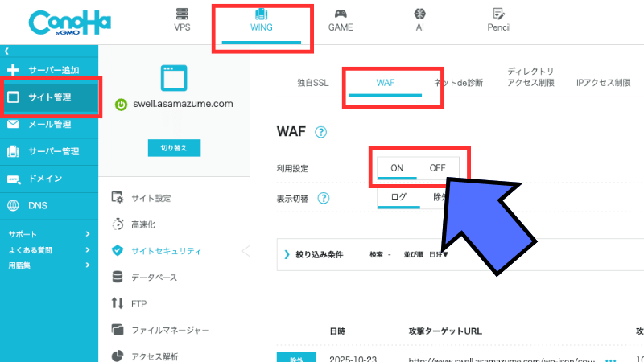The width and height of the screenshot is (644, 362).
Task: Open the GAME controller icon
Action: pos(341,14)
